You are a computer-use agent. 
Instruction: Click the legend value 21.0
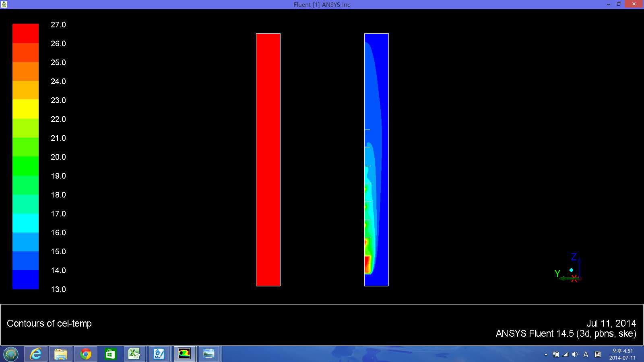[x=58, y=138]
